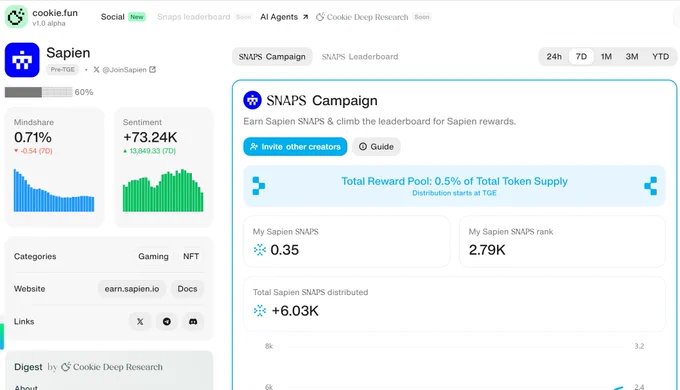This screenshot has width=680, height=390.
Task: Select the YTD time range
Action: [x=660, y=57]
